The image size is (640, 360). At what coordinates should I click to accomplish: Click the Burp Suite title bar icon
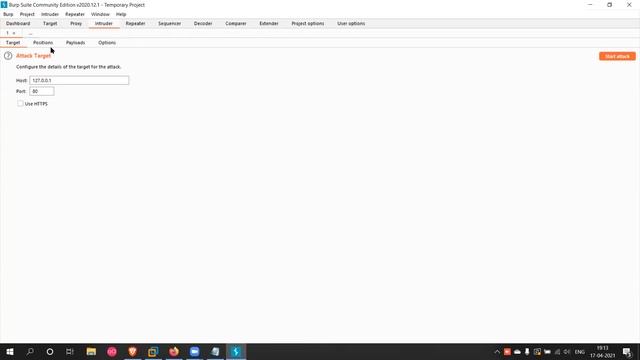[x=4, y=5]
